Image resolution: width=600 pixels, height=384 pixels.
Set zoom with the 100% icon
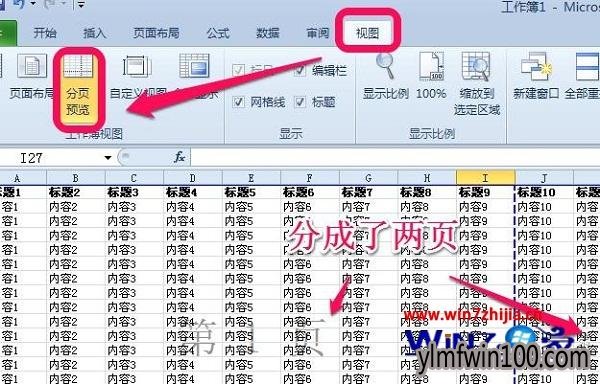[x=431, y=66]
